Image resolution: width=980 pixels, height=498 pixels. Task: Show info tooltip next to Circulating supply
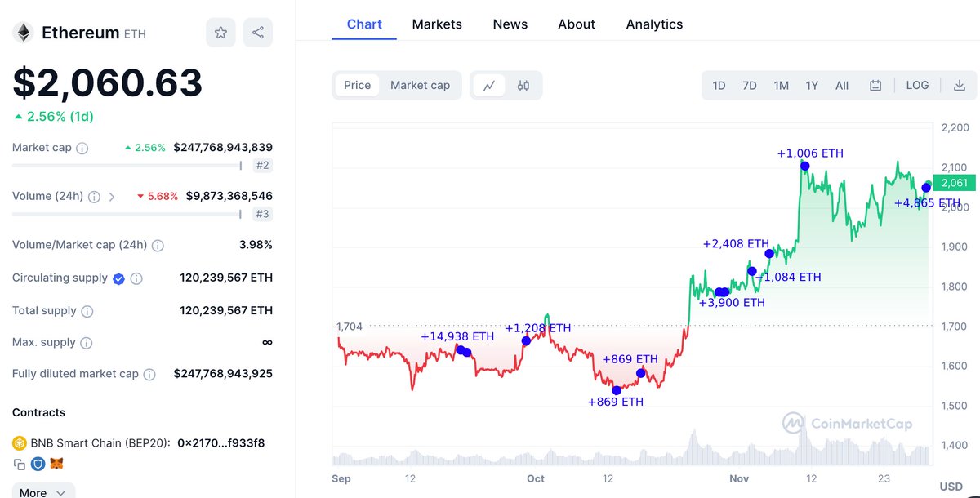coord(136,278)
